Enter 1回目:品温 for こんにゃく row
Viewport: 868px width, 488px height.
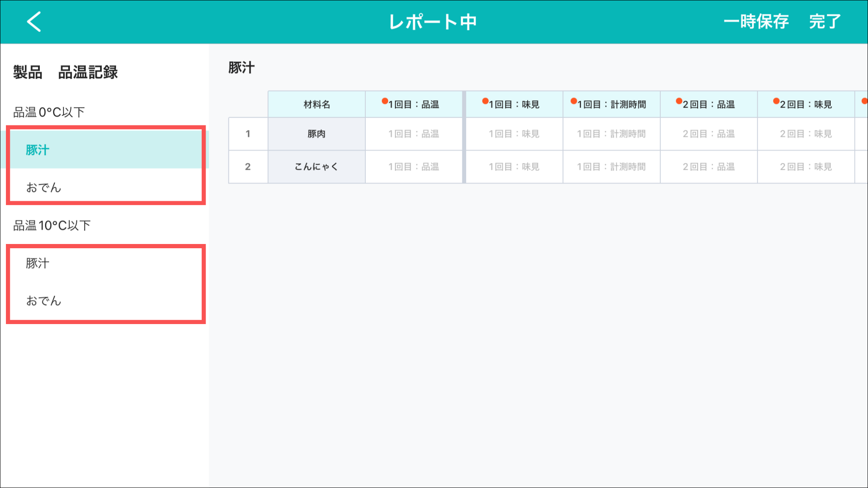click(x=414, y=167)
